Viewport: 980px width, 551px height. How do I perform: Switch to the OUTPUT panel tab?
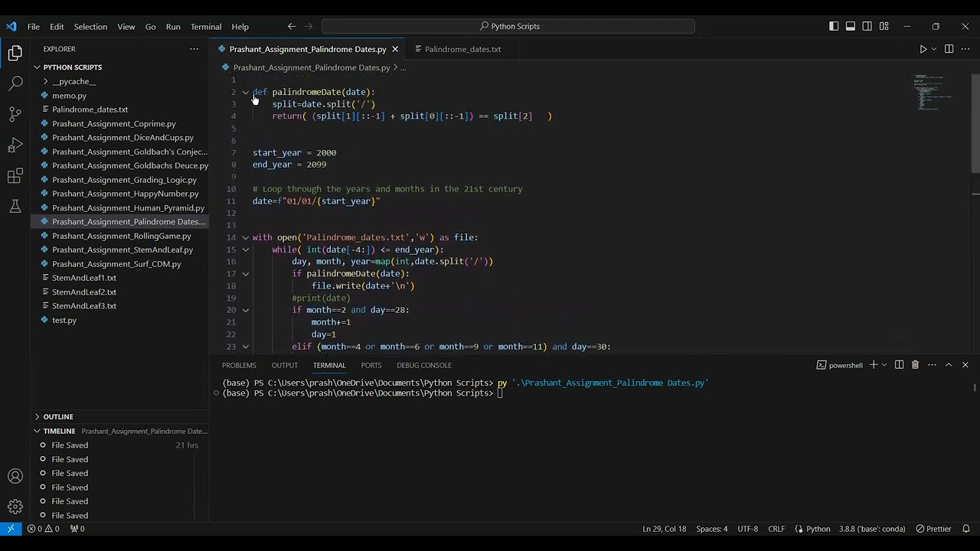[x=285, y=365]
